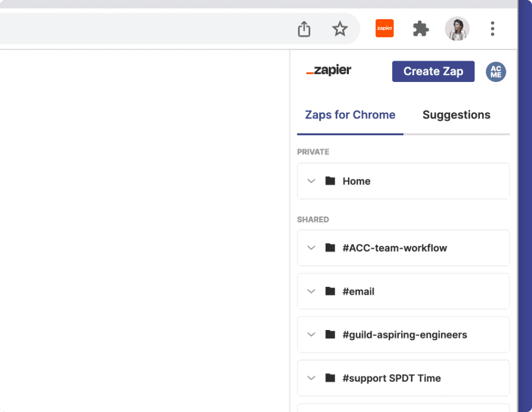
Task: Click the #email folder icon
Action: click(330, 291)
